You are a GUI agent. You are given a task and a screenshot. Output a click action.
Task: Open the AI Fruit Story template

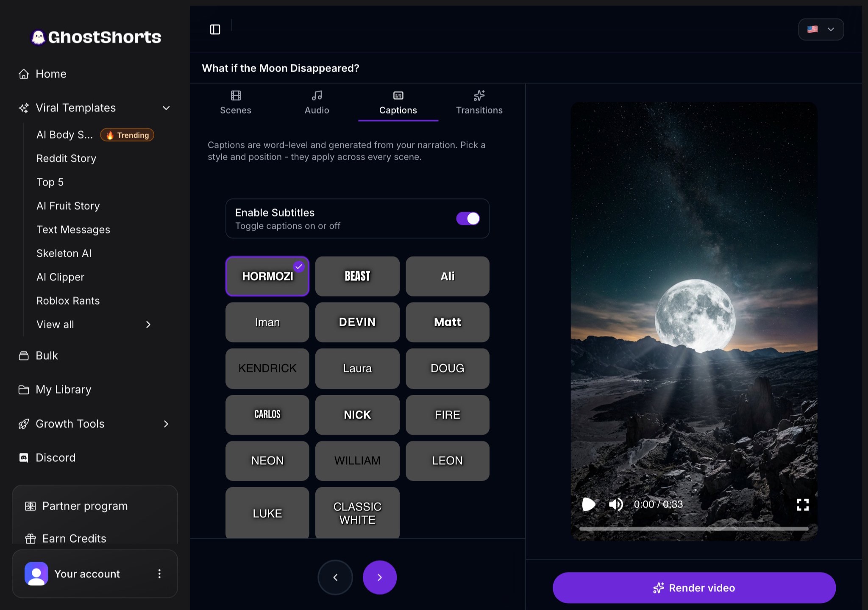click(68, 206)
